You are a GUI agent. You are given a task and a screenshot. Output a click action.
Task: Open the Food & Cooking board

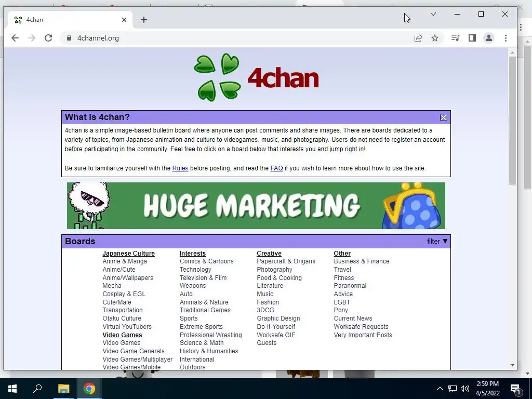click(279, 277)
